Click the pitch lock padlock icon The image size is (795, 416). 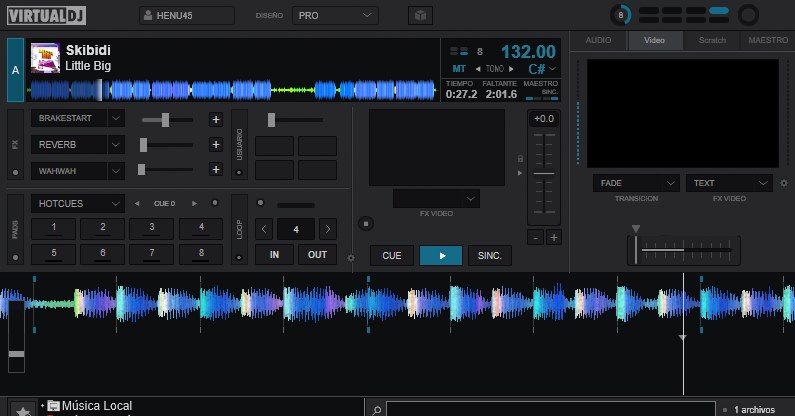pos(520,159)
